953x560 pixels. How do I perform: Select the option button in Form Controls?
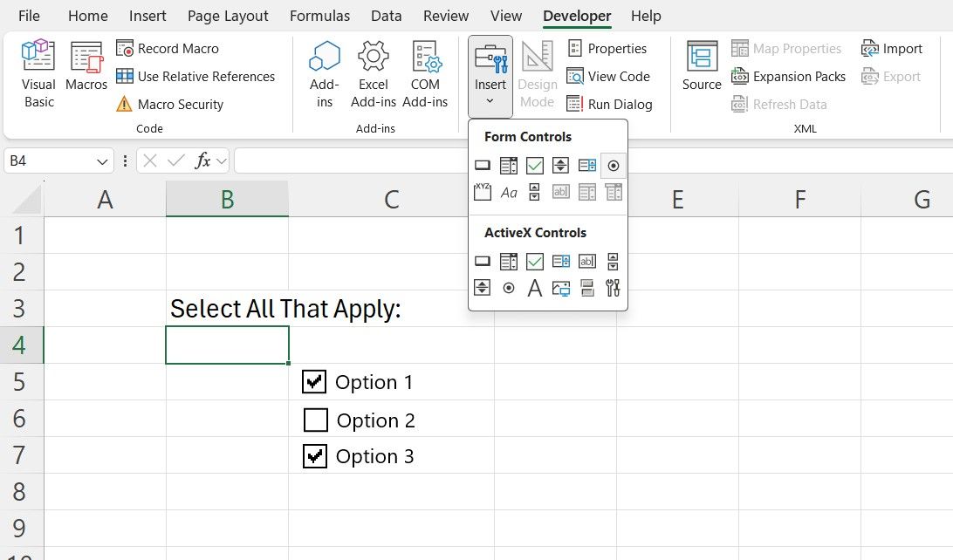[x=614, y=165]
